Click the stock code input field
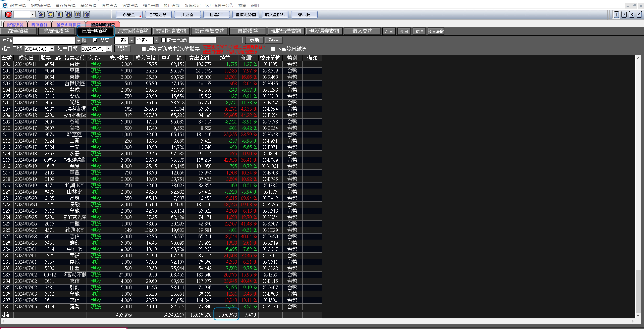Image resolution: width=644 pixels, height=329 pixels. pos(201,40)
